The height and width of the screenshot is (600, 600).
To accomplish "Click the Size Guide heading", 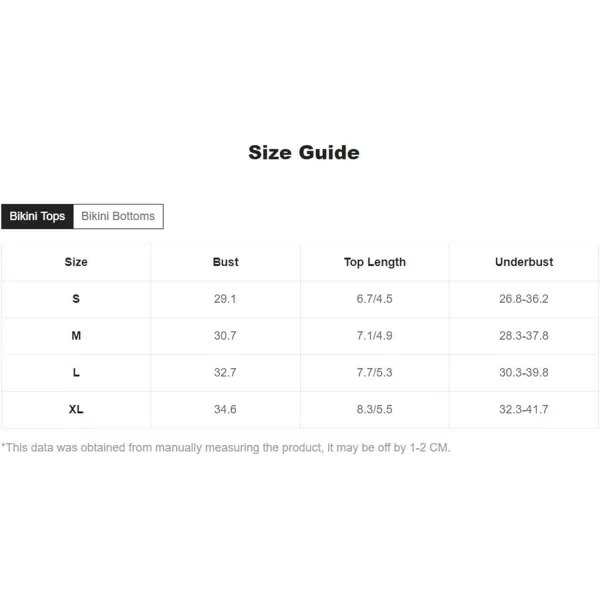I will (304, 152).
